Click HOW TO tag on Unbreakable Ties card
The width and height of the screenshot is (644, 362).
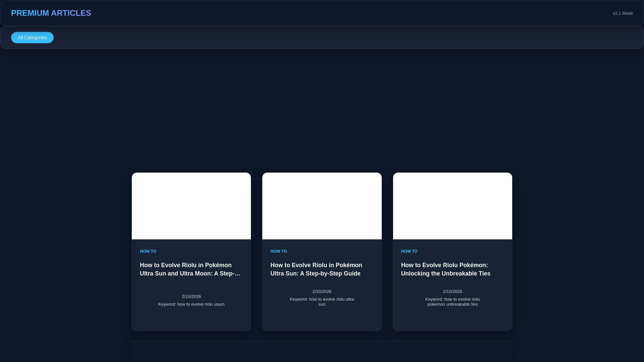point(409,251)
